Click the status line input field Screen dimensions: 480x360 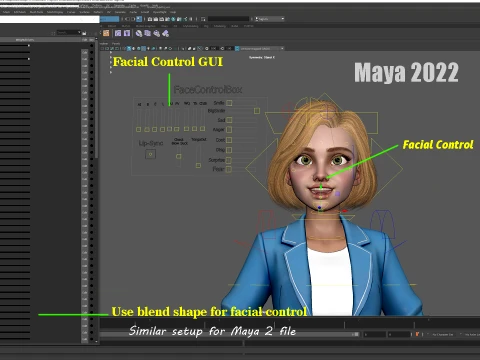pyautogui.click(x=229, y=19)
